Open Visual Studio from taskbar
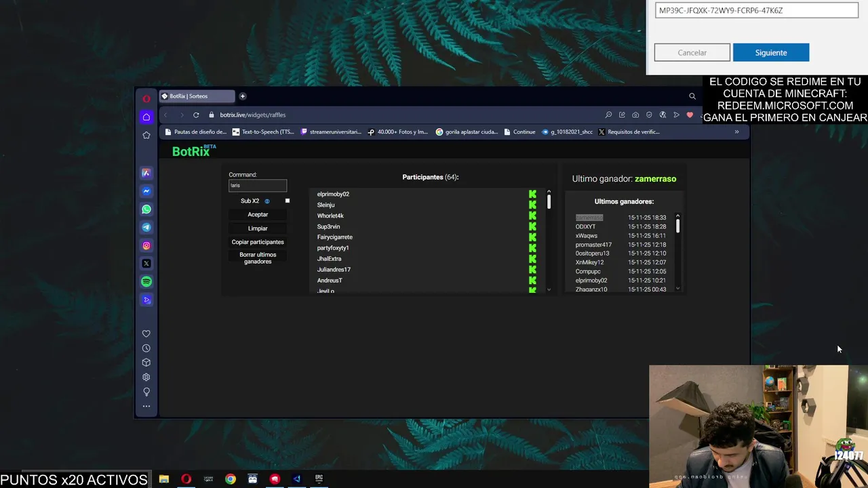The height and width of the screenshot is (488, 868). pyautogui.click(x=296, y=479)
